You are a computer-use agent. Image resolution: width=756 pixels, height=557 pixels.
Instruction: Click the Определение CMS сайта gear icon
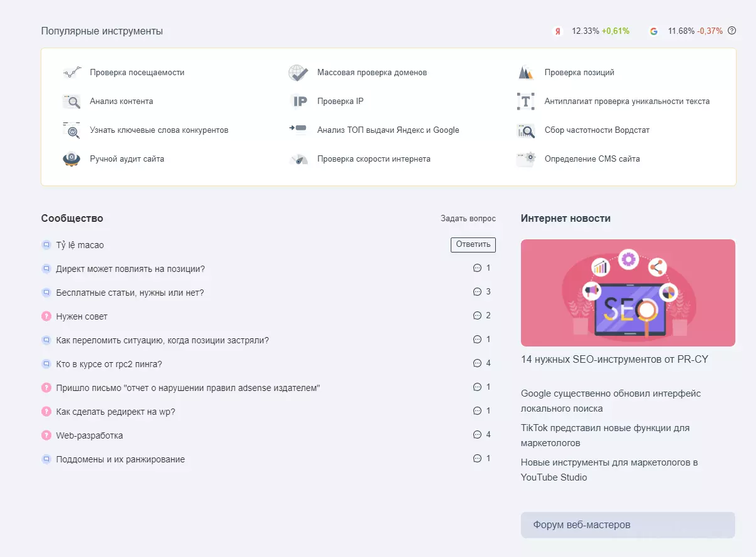(x=526, y=159)
